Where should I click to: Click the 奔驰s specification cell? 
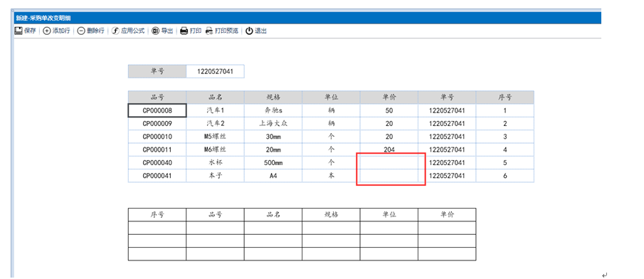[x=273, y=110]
